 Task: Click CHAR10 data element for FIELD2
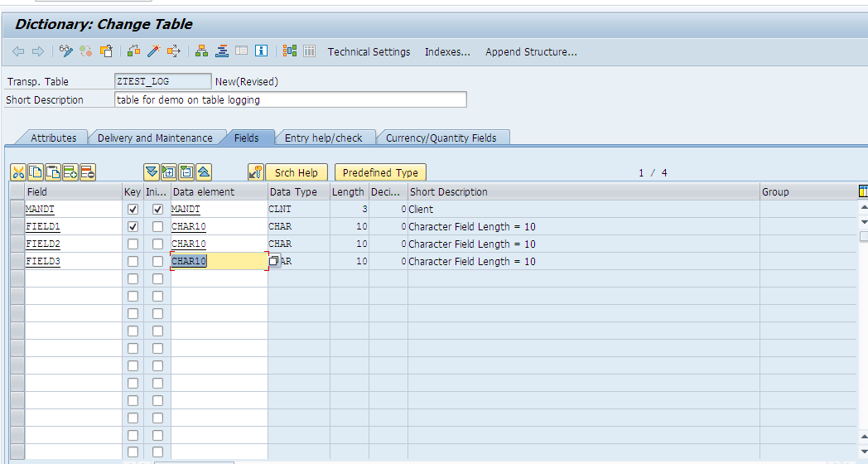pyautogui.click(x=189, y=244)
